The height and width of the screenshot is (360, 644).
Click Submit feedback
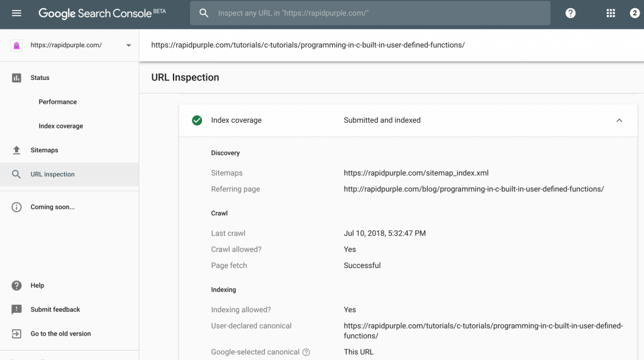55,310
